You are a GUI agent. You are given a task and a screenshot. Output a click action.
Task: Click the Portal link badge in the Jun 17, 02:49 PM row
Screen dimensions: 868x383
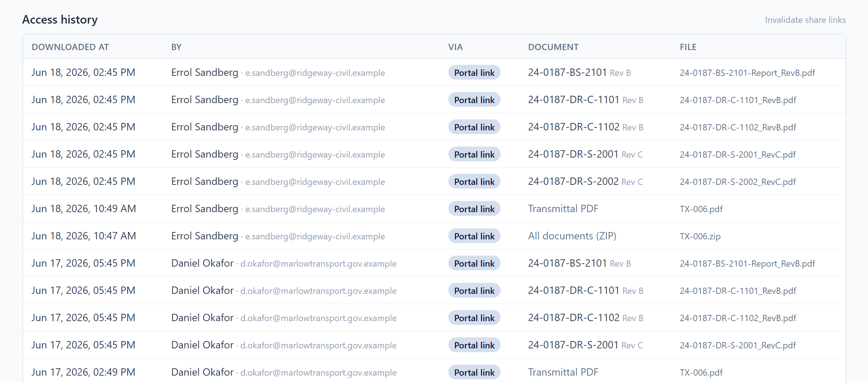[x=474, y=372]
